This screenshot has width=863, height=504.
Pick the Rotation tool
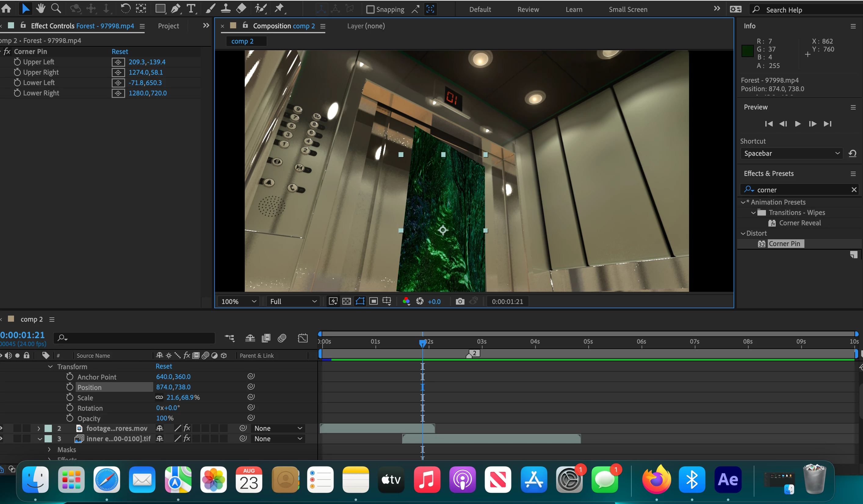point(125,9)
